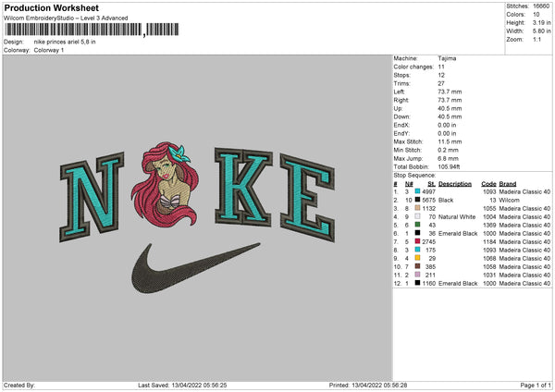The height and width of the screenshot is (392, 555).
Task: Click the barcode at top of worksheet
Action: [x=92, y=30]
